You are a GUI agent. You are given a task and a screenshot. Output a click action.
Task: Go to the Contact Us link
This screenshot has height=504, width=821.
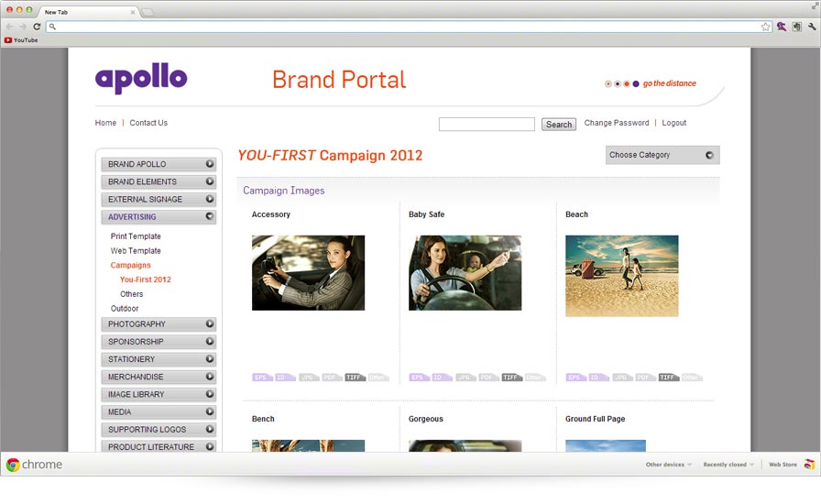(x=148, y=123)
